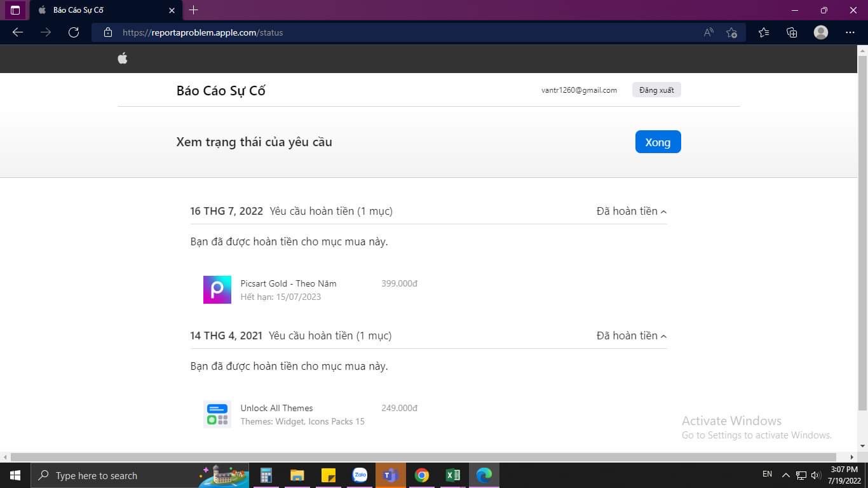The image size is (868, 488).
Task: Open Sticky Notes from the taskbar
Action: 328,475
